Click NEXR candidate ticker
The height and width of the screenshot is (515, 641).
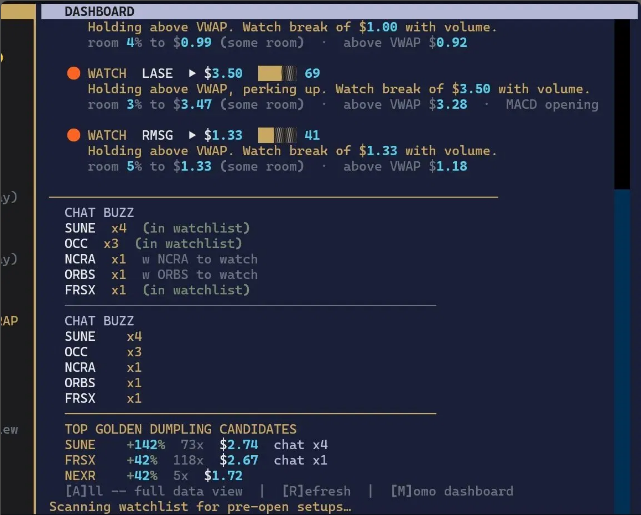click(x=80, y=476)
